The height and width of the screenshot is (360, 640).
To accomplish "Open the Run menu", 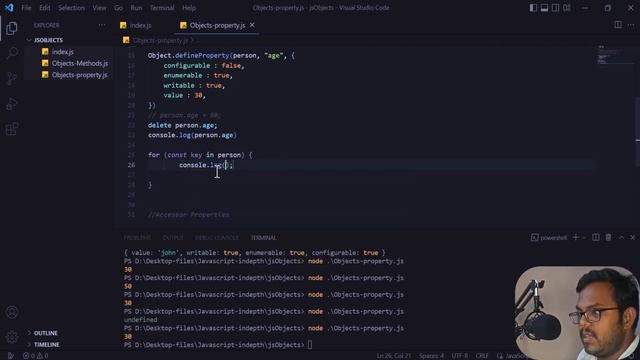I will 136,8.
